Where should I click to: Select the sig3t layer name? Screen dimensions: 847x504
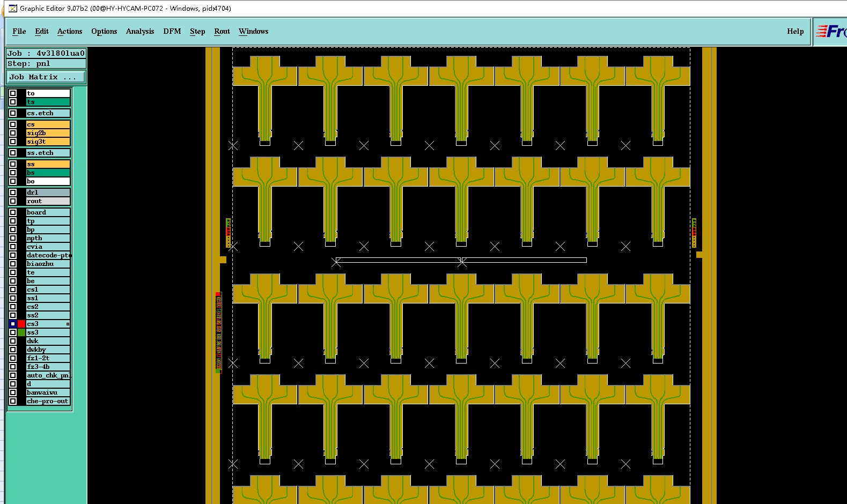pos(48,142)
